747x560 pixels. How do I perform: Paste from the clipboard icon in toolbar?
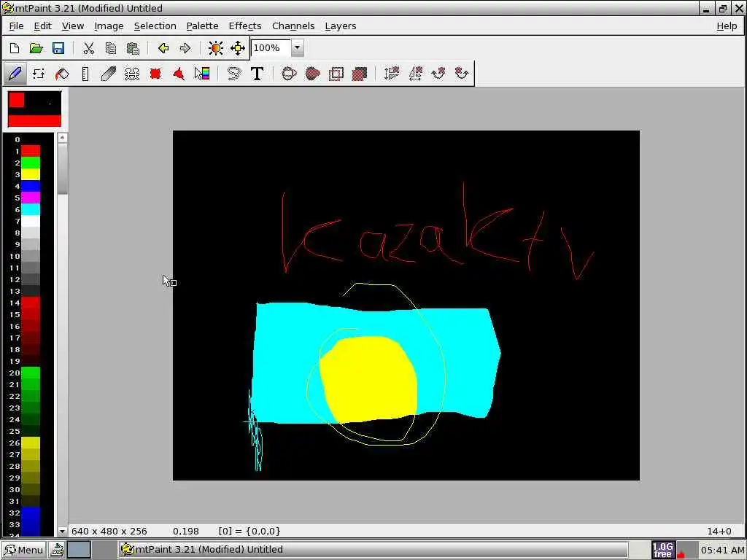133,48
